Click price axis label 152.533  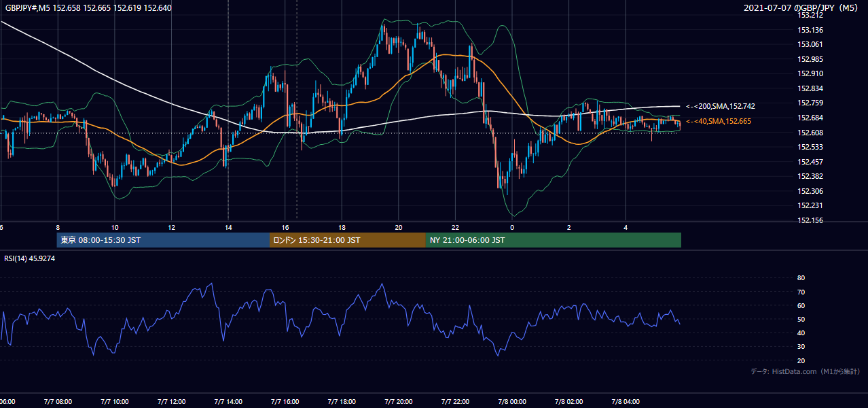(x=810, y=147)
